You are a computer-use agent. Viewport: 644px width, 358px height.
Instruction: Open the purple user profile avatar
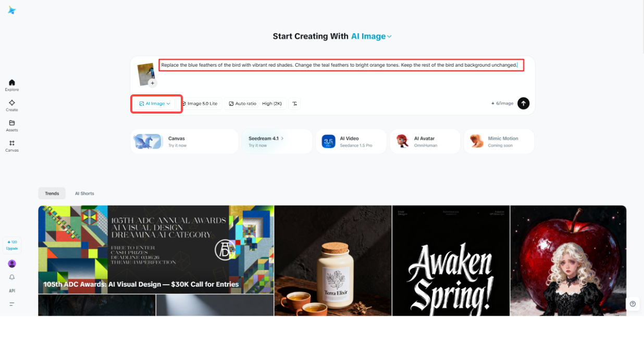12,264
